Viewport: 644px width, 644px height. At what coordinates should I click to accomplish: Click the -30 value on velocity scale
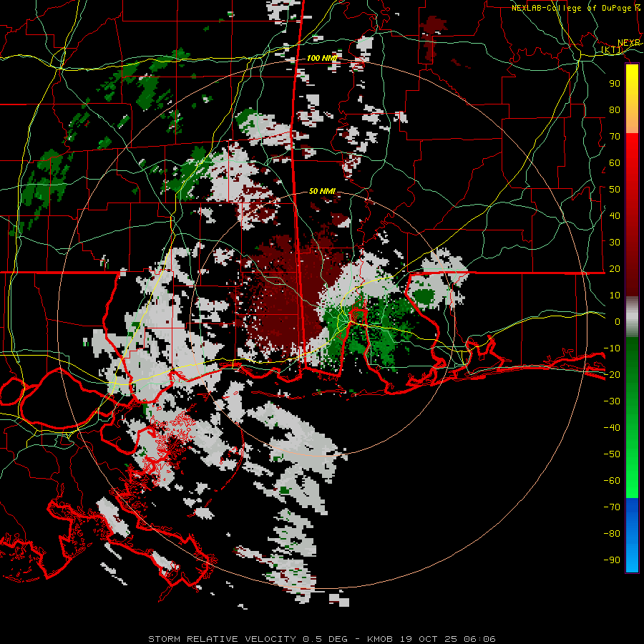click(612, 401)
